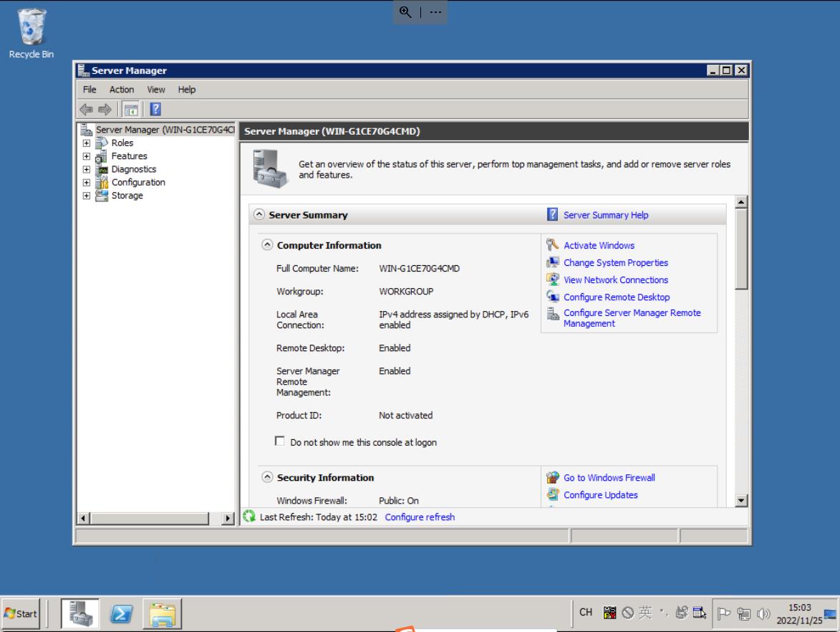Open the Server Summary Help link
This screenshot has height=632, width=840.
[x=605, y=215]
